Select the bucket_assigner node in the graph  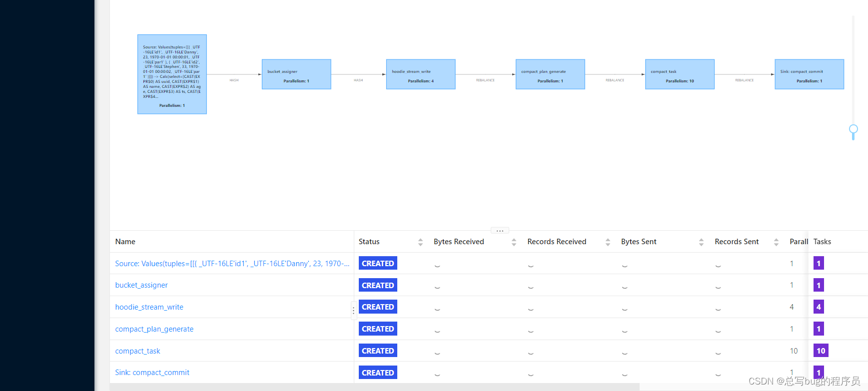coord(296,74)
